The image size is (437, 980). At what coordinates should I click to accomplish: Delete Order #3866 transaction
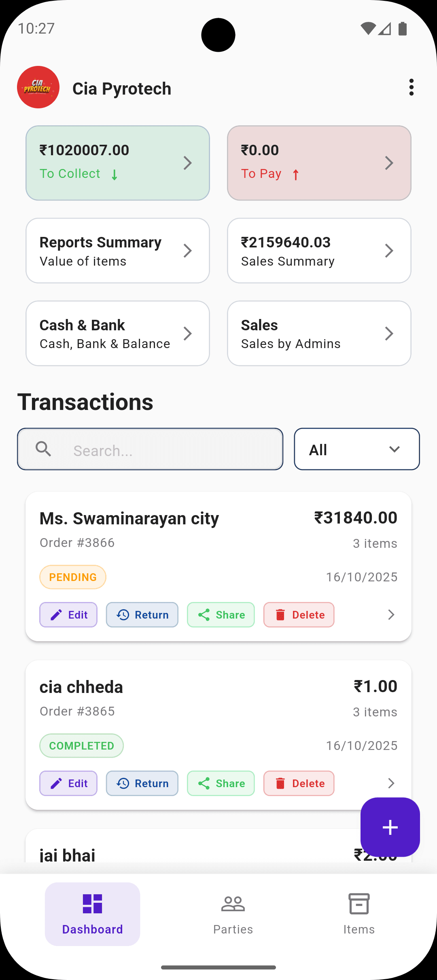[299, 615]
